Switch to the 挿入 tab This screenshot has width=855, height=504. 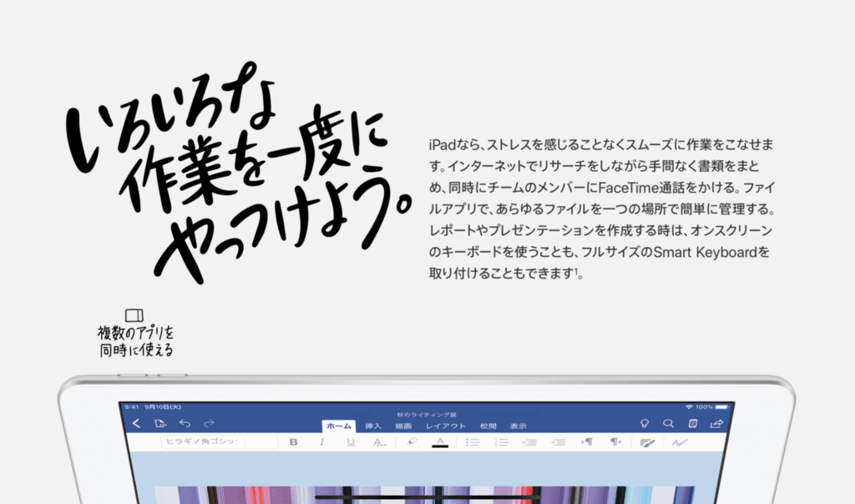pyautogui.click(x=373, y=426)
